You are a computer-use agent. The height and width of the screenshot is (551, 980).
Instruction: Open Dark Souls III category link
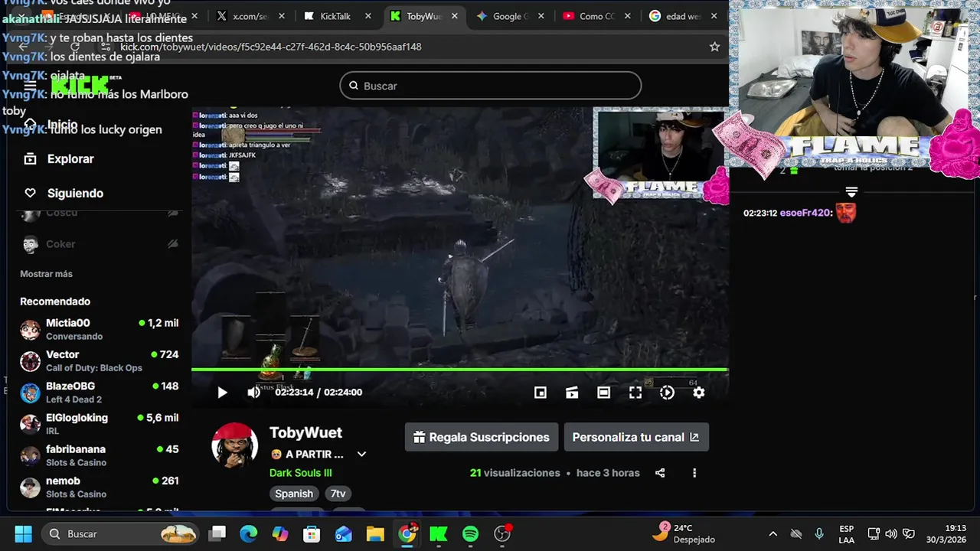point(300,473)
